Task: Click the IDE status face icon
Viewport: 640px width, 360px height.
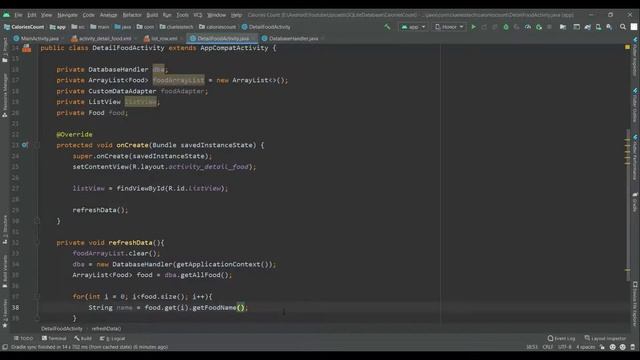Action: [x=613, y=347]
